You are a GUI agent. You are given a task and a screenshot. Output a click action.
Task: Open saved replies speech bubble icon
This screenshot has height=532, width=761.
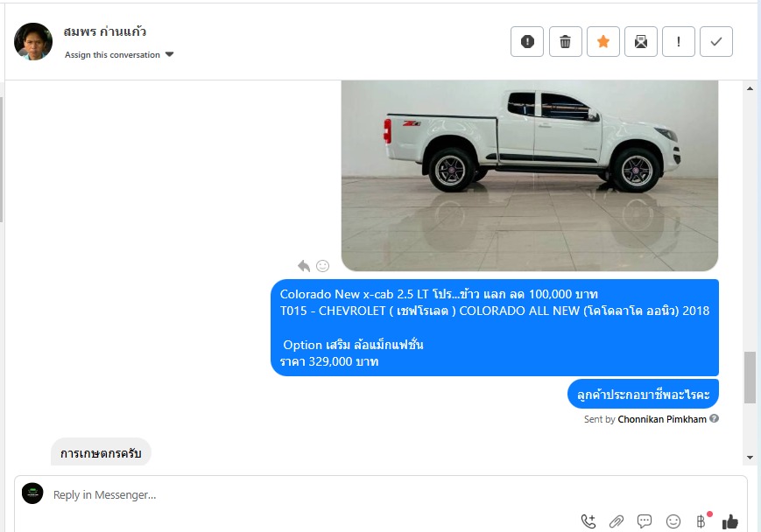645,521
